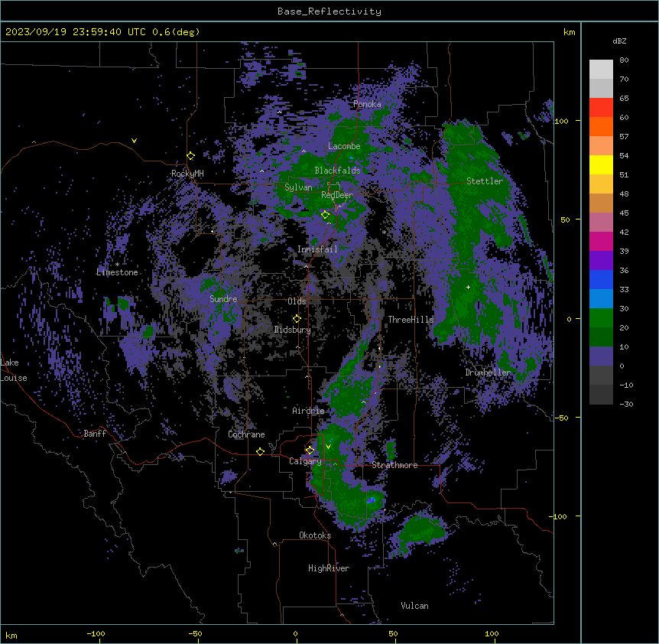Click the RedDeer city label

pyautogui.click(x=337, y=195)
